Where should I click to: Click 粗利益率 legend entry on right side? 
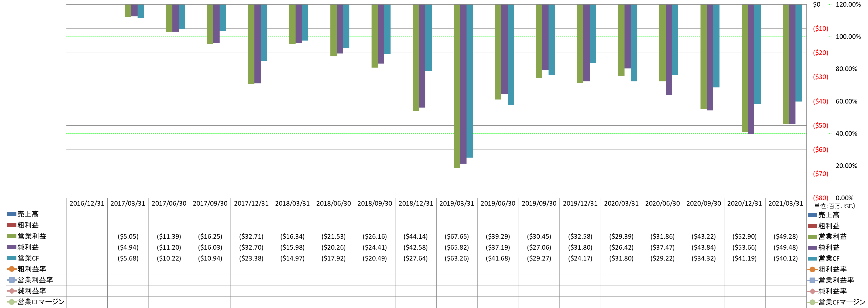pyautogui.click(x=828, y=269)
